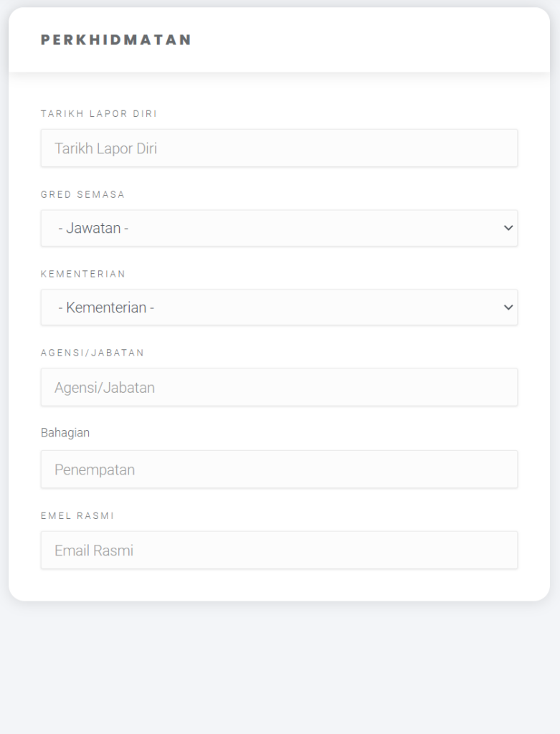Click the AGENSI/JABATAN label

point(92,353)
